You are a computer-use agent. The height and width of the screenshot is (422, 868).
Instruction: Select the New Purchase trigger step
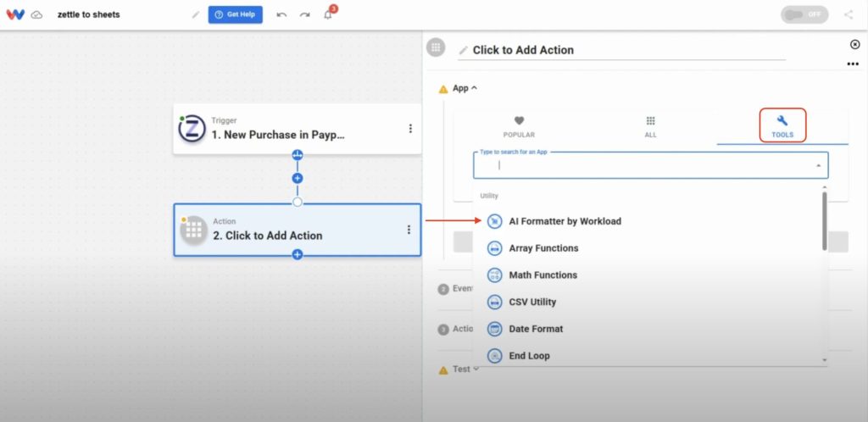click(298, 129)
